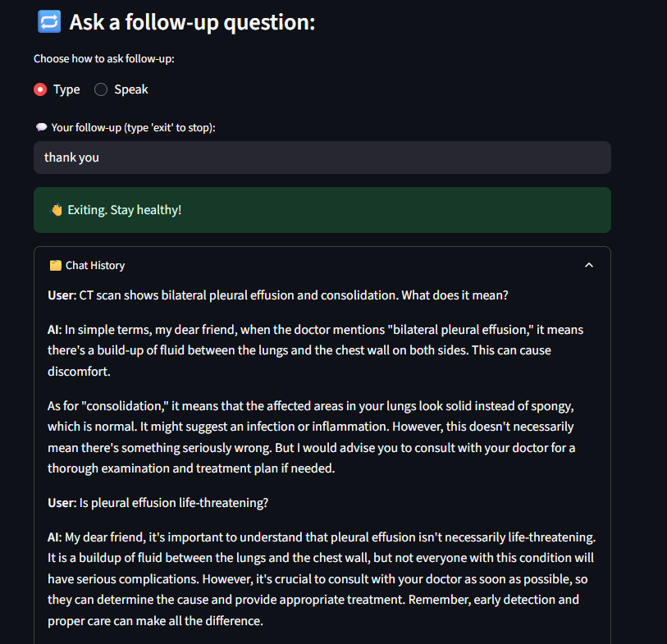The height and width of the screenshot is (644, 667).
Task: Select the Speak radio option
Action: click(101, 89)
